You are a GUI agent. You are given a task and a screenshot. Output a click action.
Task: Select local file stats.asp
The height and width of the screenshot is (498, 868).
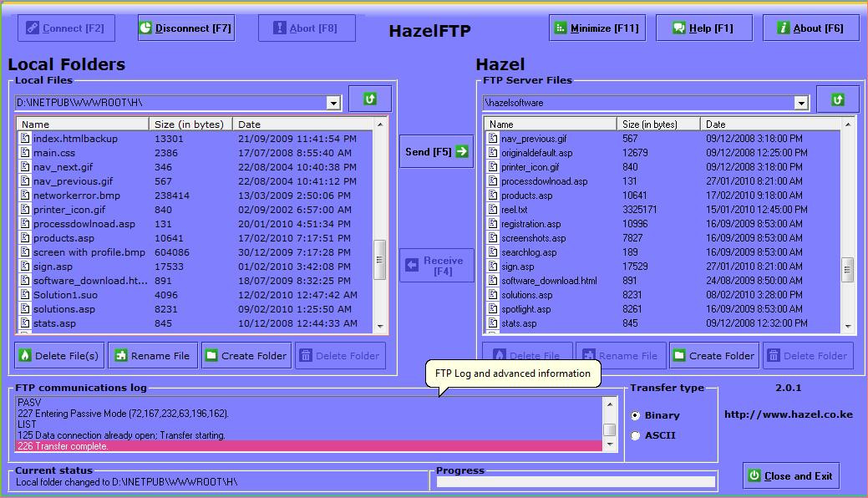coord(54,323)
